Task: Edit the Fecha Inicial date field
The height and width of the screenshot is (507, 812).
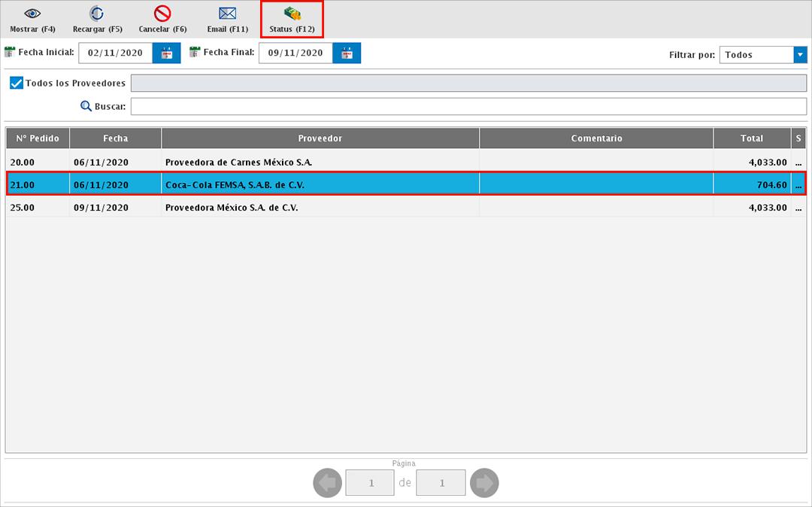Action: pos(115,53)
